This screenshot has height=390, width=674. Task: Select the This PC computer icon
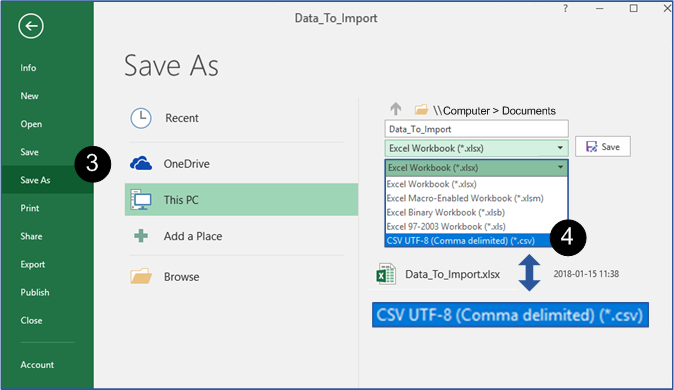[141, 200]
